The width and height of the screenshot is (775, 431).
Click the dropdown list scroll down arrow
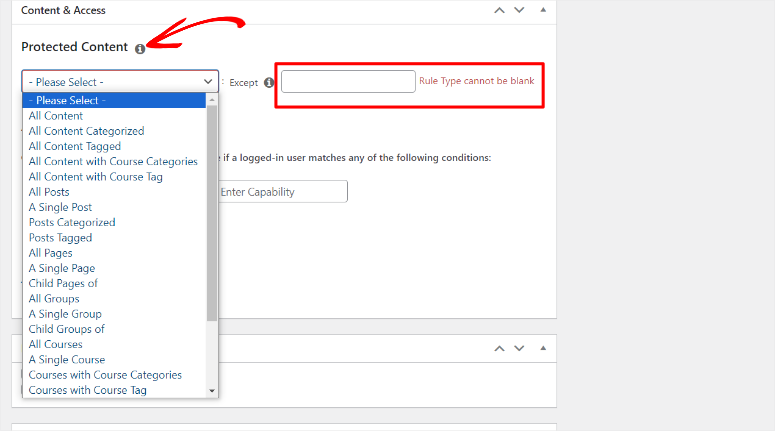point(212,390)
